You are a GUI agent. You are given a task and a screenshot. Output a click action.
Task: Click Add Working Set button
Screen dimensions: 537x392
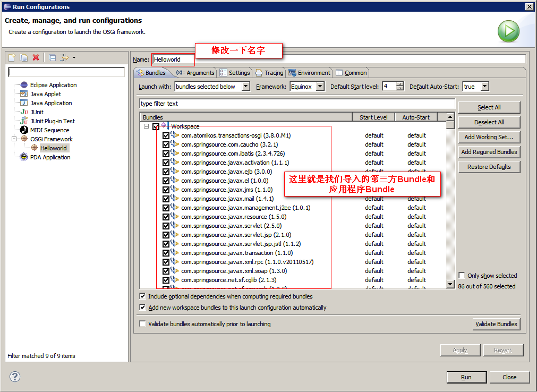point(489,137)
